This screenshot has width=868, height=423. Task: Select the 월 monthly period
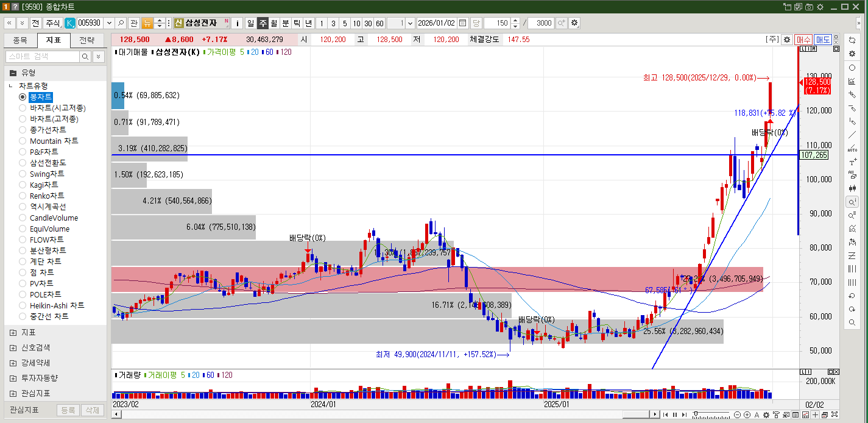[274, 23]
